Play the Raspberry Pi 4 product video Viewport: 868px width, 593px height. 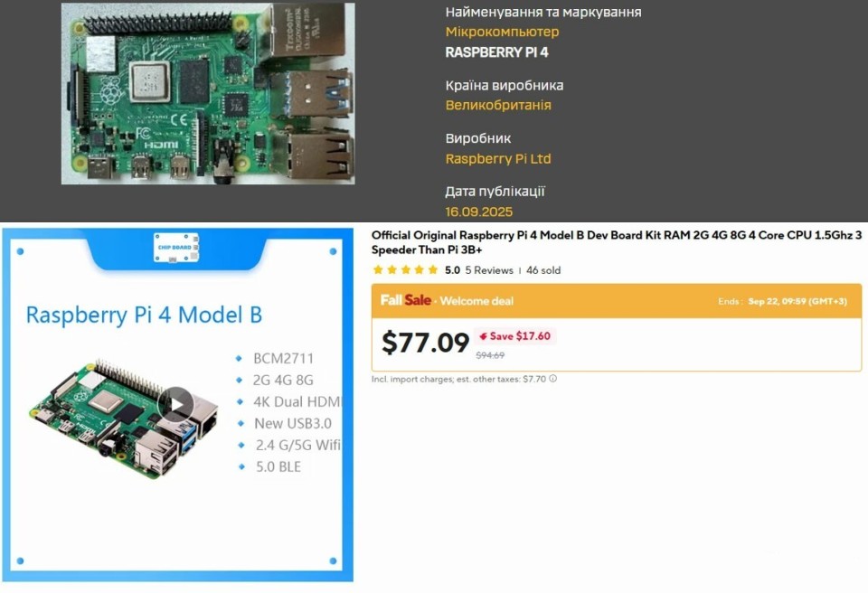click(176, 404)
